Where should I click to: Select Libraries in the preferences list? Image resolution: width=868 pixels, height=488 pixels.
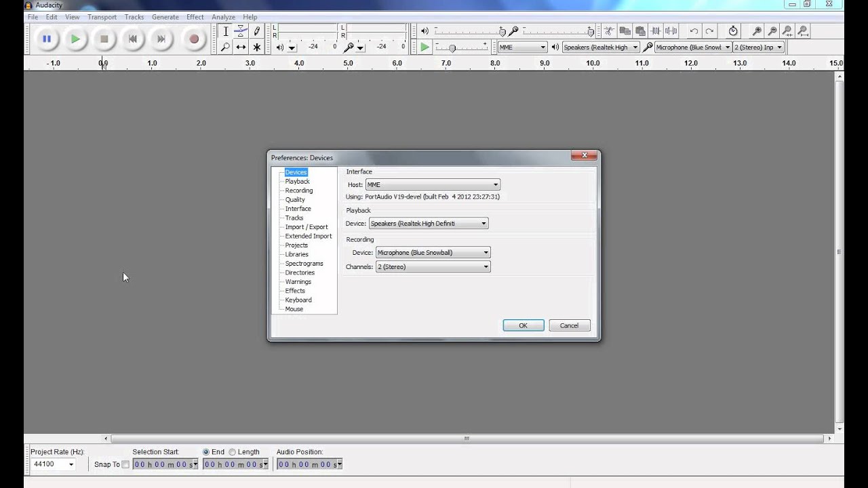click(296, 255)
